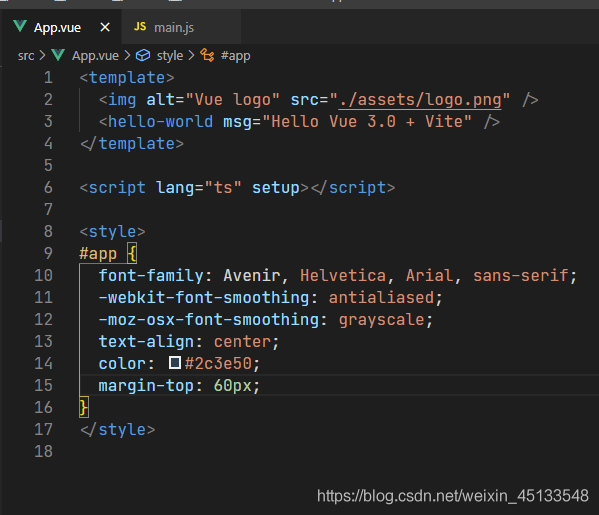Select App.vue in the breadcrumb
This screenshot has width=599, height=515.
[x=95, y=56]
